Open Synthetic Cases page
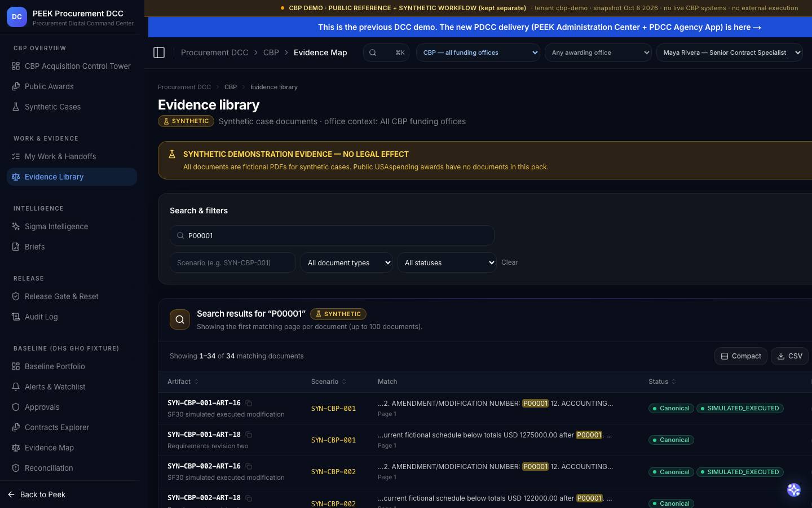 coord(72,107)
